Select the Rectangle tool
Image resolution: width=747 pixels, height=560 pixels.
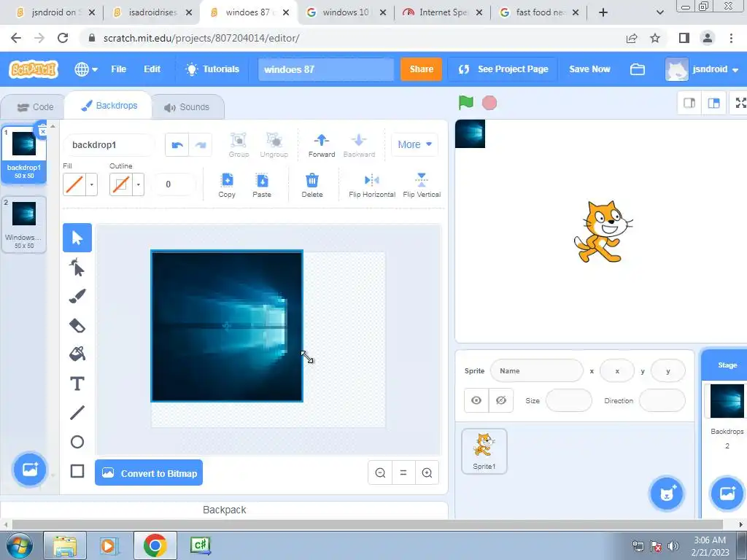[77, 471]
